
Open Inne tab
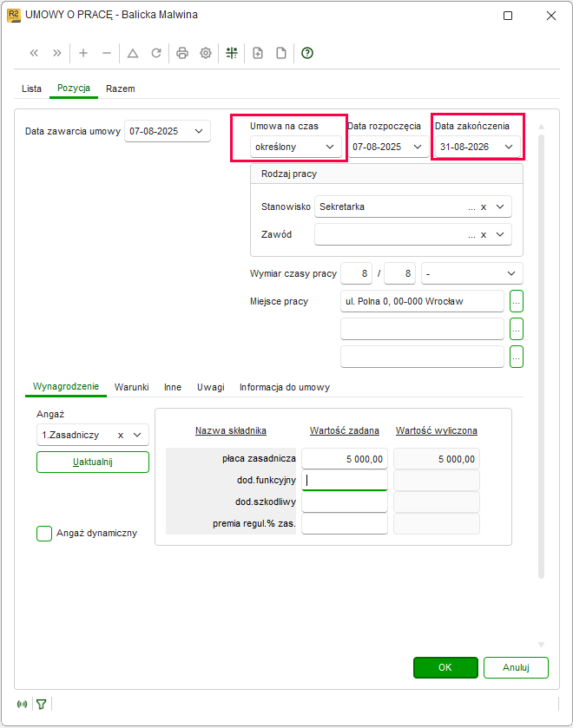pos(173,387)
